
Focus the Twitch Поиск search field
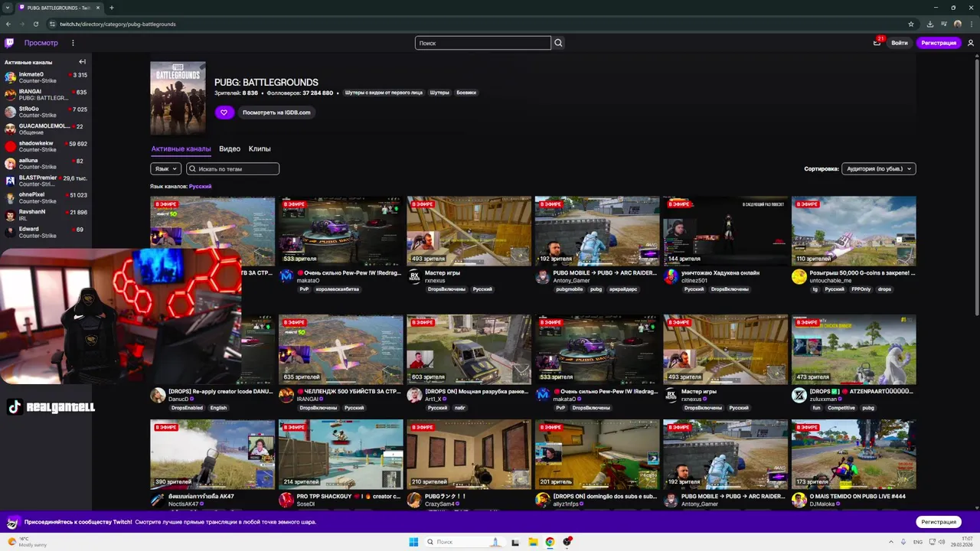coord(482,43)
